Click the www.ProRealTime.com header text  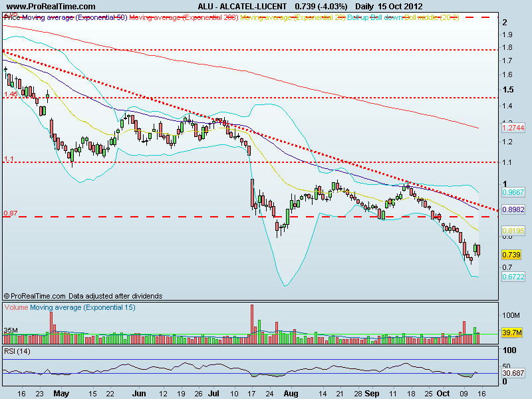pos(51,7)
